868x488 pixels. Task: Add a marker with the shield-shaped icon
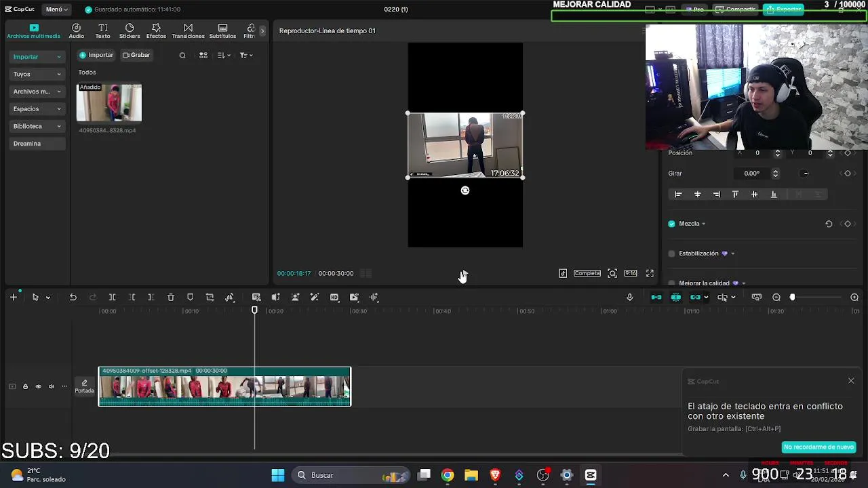coord(191,298)
